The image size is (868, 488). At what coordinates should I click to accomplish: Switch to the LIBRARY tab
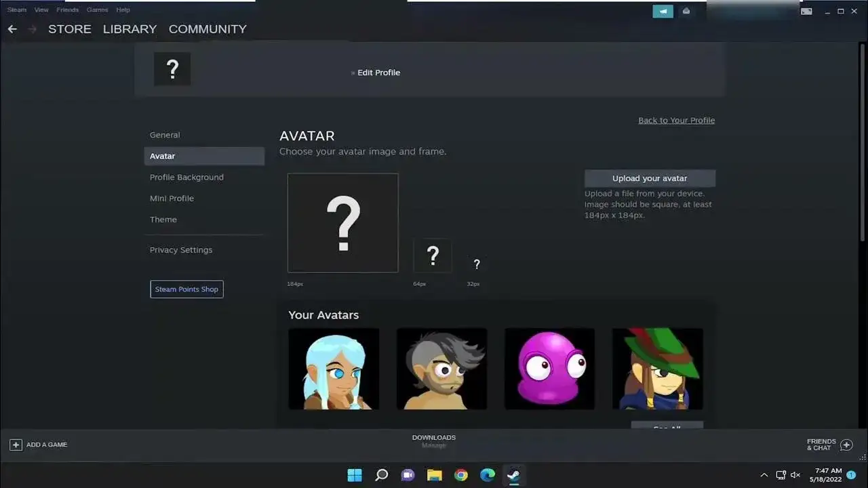click(129, 28)
